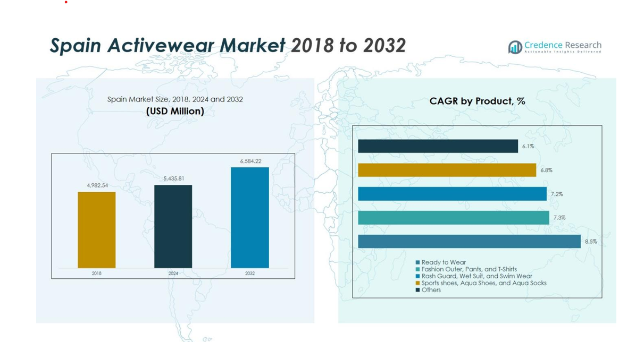Click the 4,982.54 data label
Image resolution: width=644 pixels, height=342 pixels.
97,185
